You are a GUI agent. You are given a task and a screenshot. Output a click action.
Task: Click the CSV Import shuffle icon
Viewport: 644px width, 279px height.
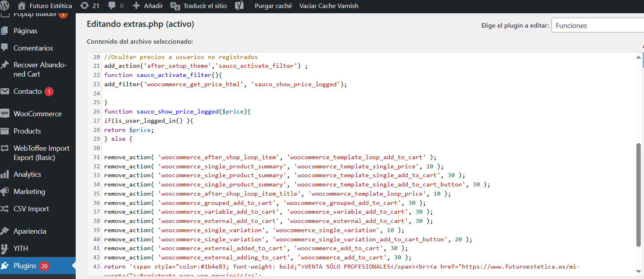[x=5, y=209]
